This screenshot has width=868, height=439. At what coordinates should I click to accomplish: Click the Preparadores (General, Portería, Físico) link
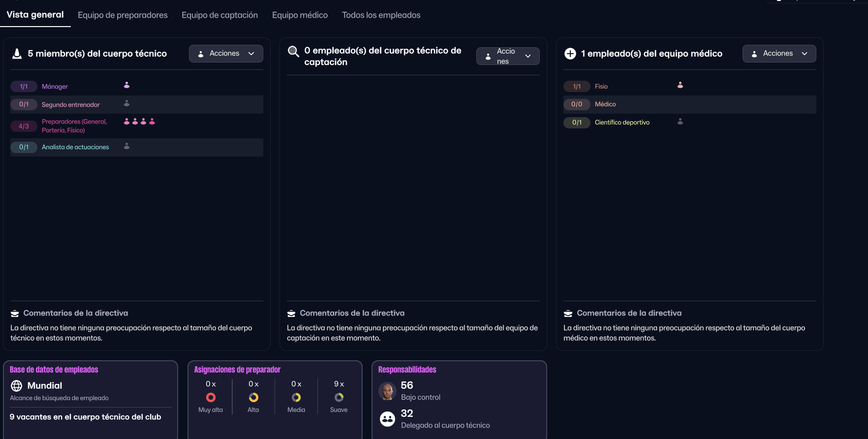coord(74,126)
